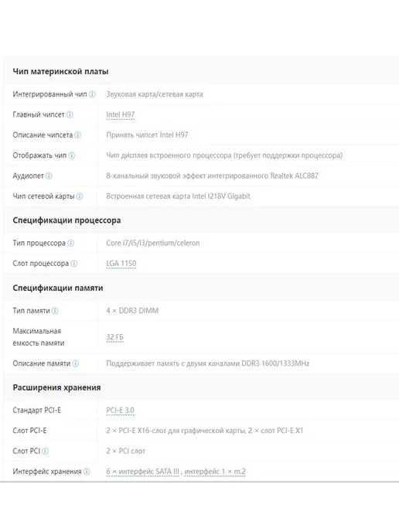Click the 32 ГБ memory capacity link

(115, 337)
